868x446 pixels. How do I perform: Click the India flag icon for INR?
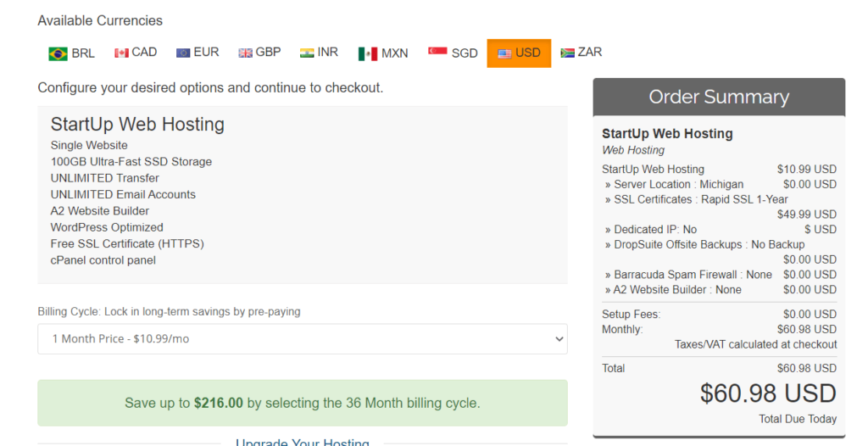307,53
